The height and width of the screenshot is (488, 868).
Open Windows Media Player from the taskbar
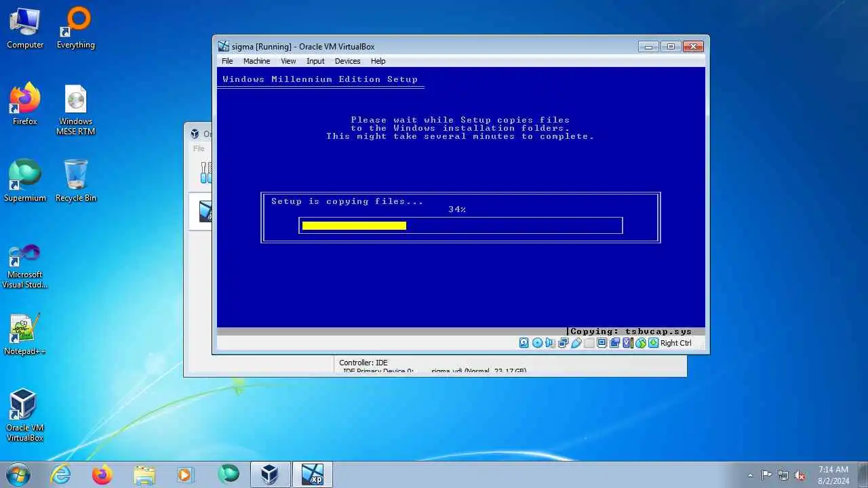[186, 474]
